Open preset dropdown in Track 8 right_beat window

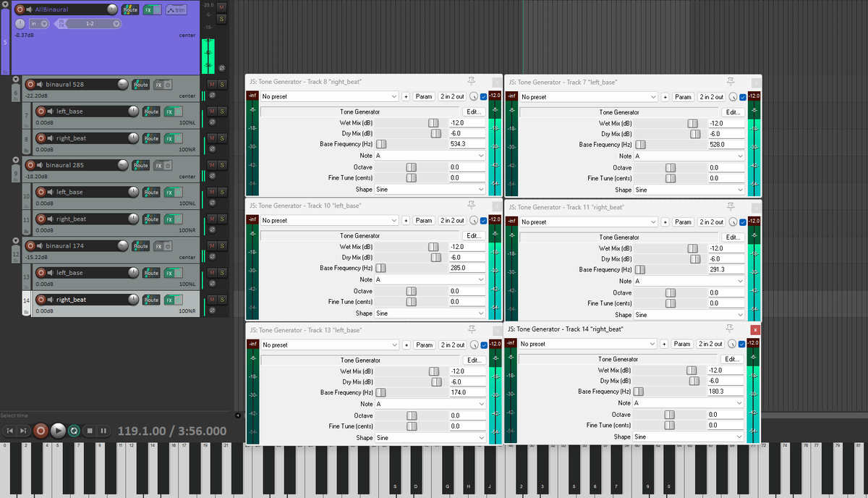pos(329,97)
